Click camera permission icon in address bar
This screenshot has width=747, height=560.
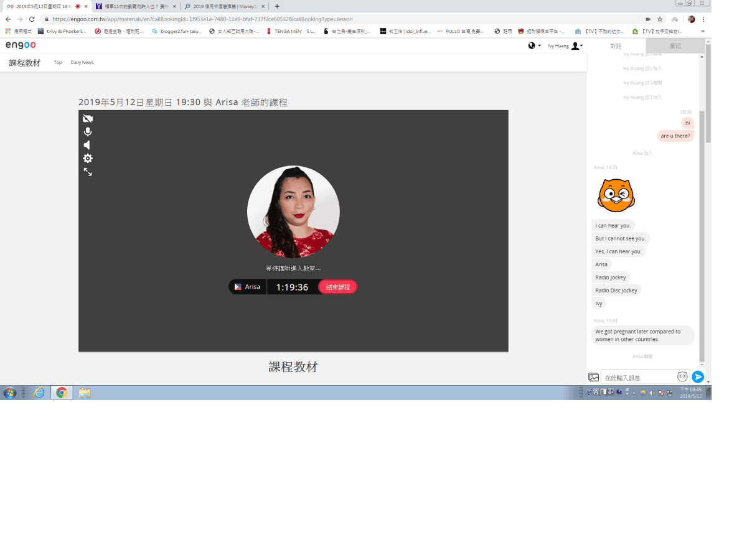point(648,19)
